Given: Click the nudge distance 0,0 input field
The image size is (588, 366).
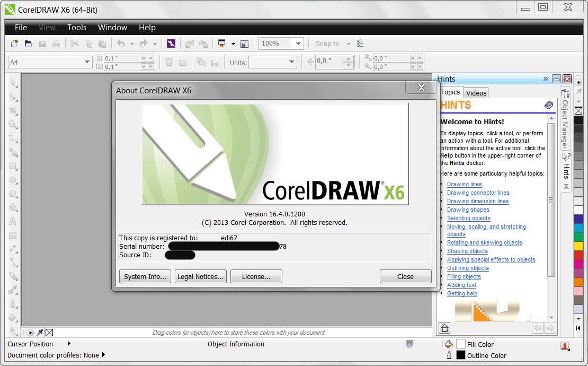Looking at the screenshot, I should pos(329,61).
